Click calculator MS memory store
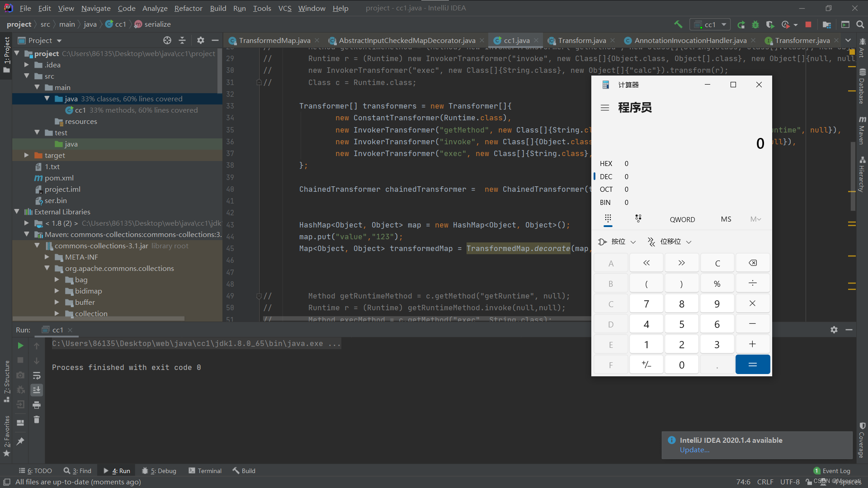Viewport: 868px width, 488px height. click(x=726, y=219)
